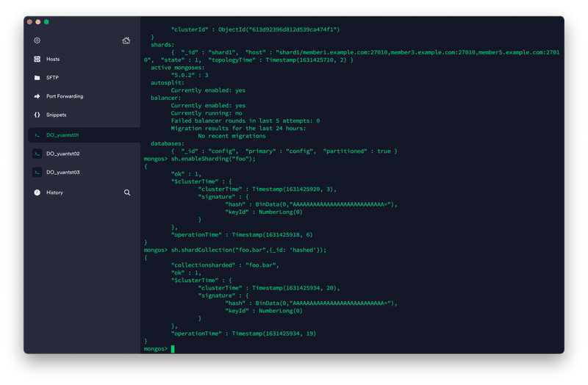Maximize window using the green button
The image size is (588, 385).
tap(46, 22)
